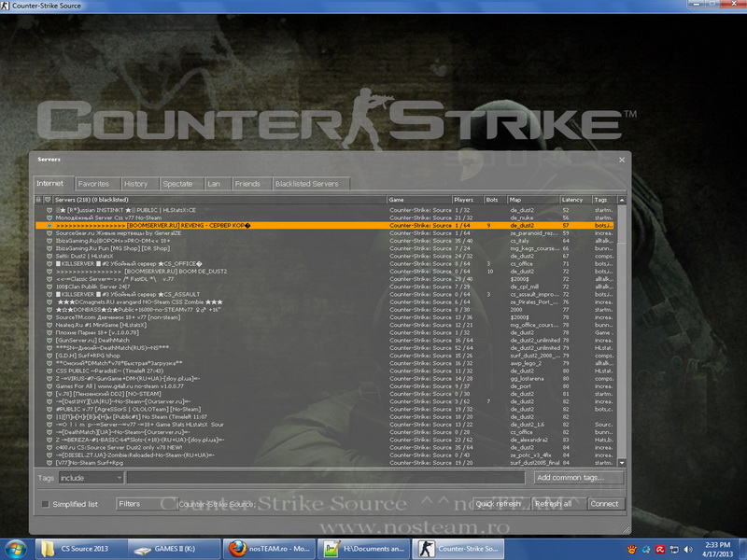Close the Servers dialog
This screenshot has height=560, width=747.
click(x=622, y=160)
